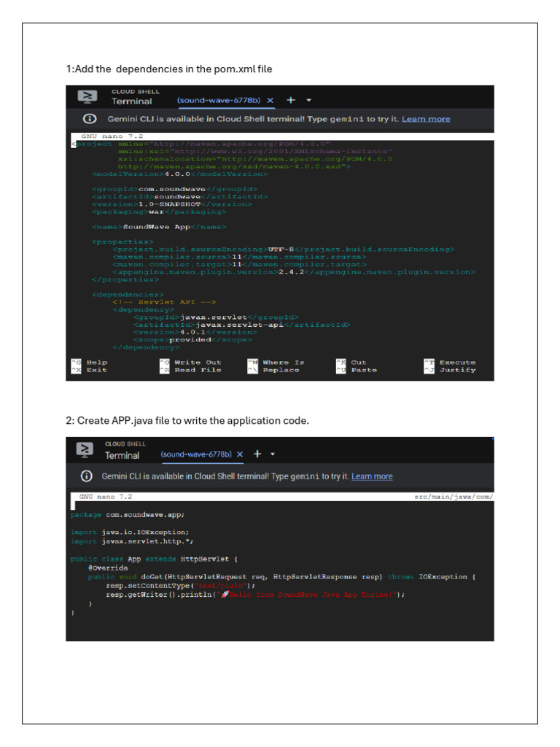
Task: Click the modelVersion 4.0.0 line
Action: [x=179, y=174]
